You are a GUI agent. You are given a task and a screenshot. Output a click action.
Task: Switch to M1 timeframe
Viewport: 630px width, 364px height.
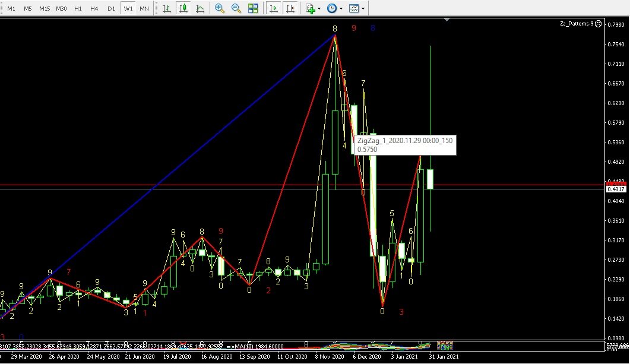(x=11, y=8)
